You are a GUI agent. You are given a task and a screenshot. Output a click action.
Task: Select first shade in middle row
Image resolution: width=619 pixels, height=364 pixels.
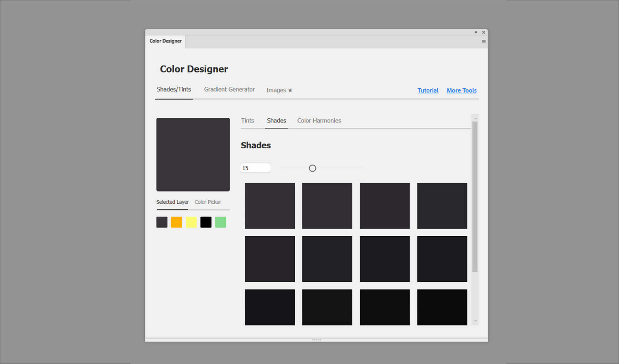click(x=270, y=259)
